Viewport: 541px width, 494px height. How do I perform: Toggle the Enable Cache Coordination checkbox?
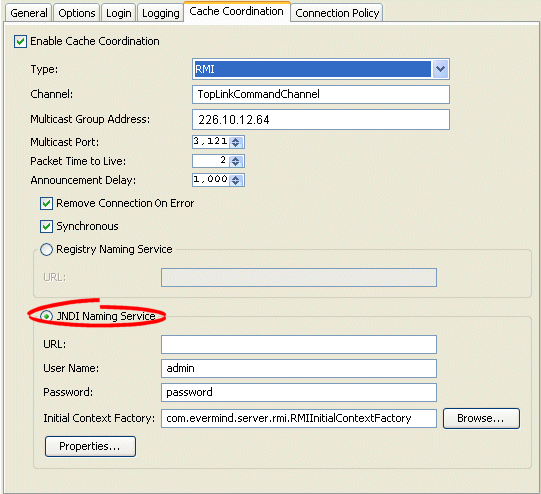click(x=20, y=41)
